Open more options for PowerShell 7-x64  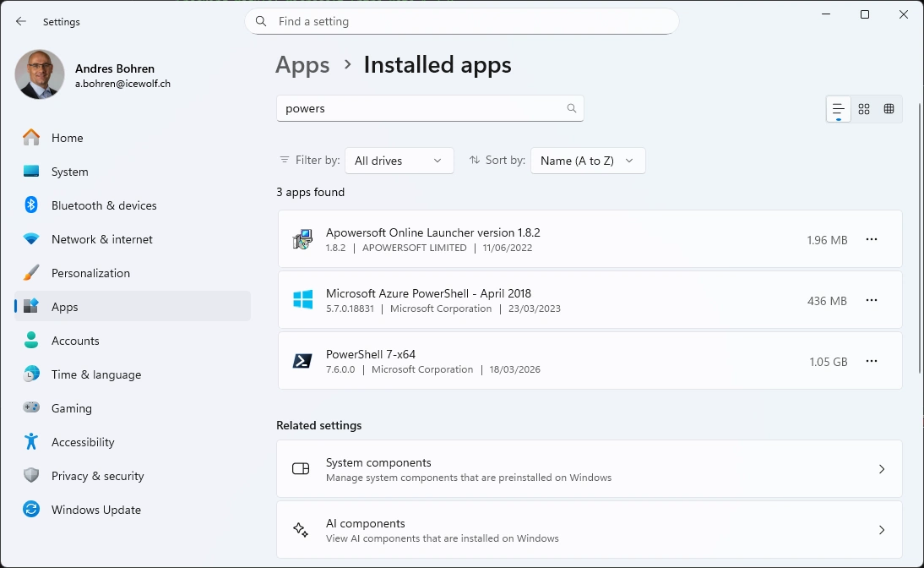tap(872, 361)
